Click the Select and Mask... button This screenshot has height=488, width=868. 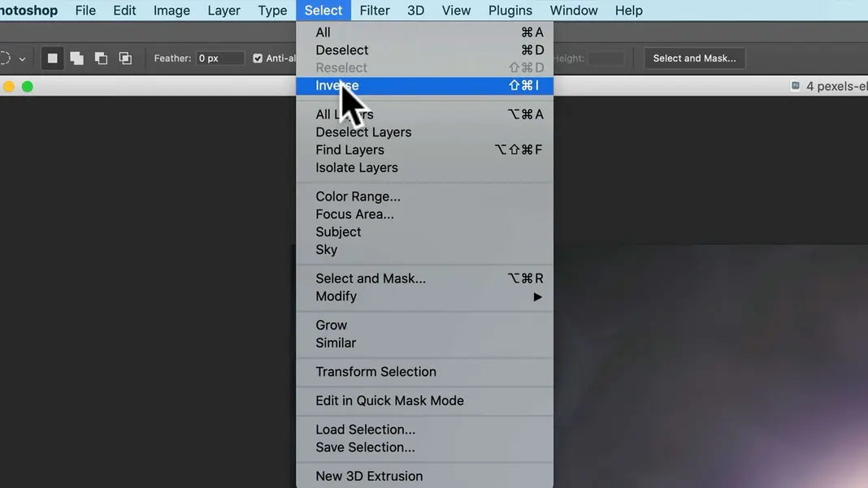click(x=694, y=58)
